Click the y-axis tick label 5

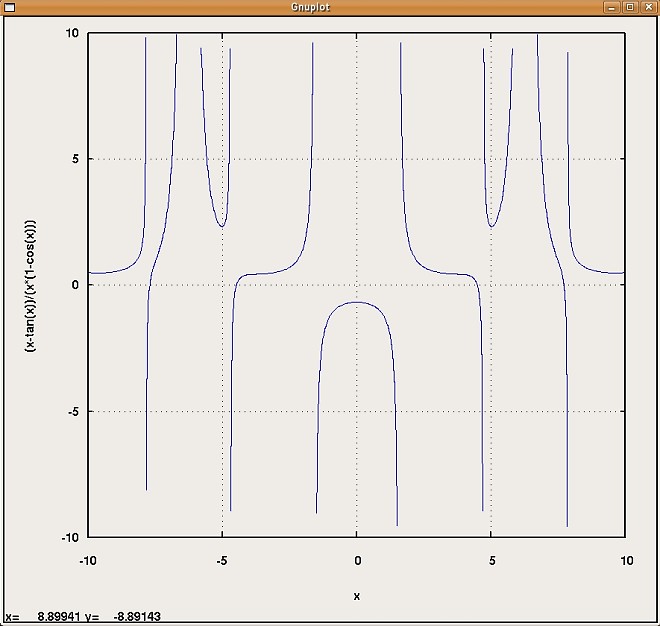pyautogui.click(x=75, y=159)
